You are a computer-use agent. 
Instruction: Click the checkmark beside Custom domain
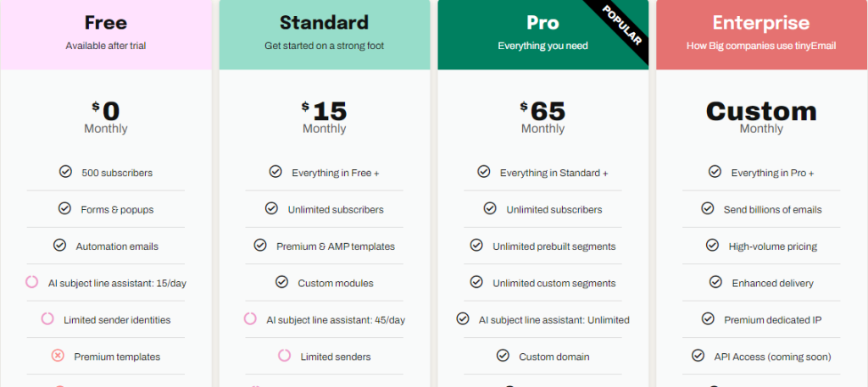503,356
